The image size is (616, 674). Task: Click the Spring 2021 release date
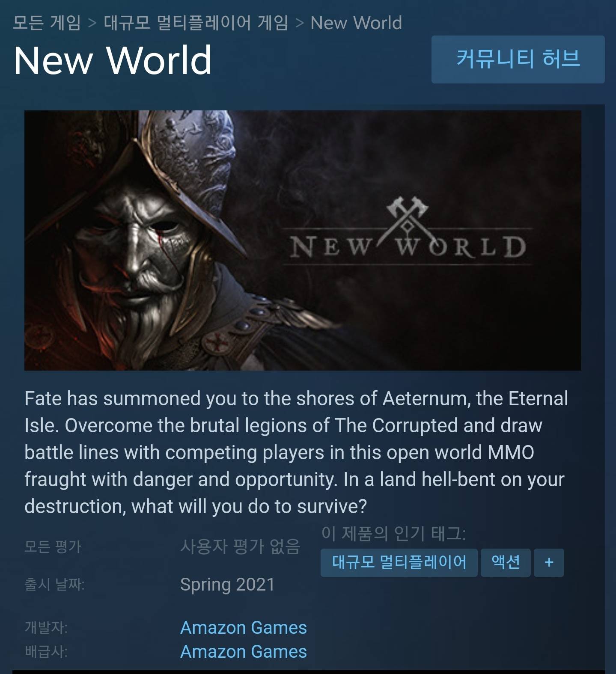tap(227, 584)
